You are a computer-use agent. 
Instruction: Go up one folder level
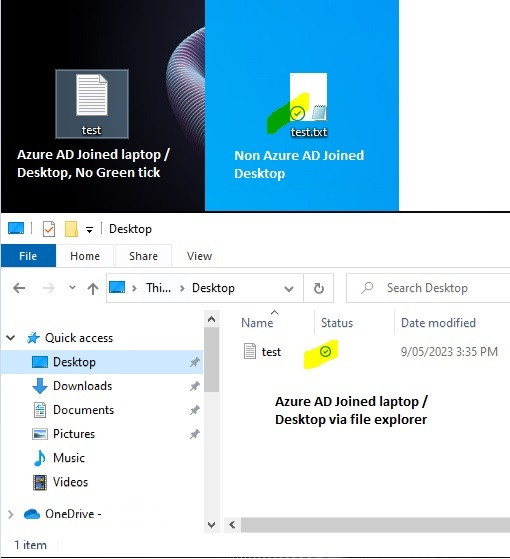click(x=93, y=288)
